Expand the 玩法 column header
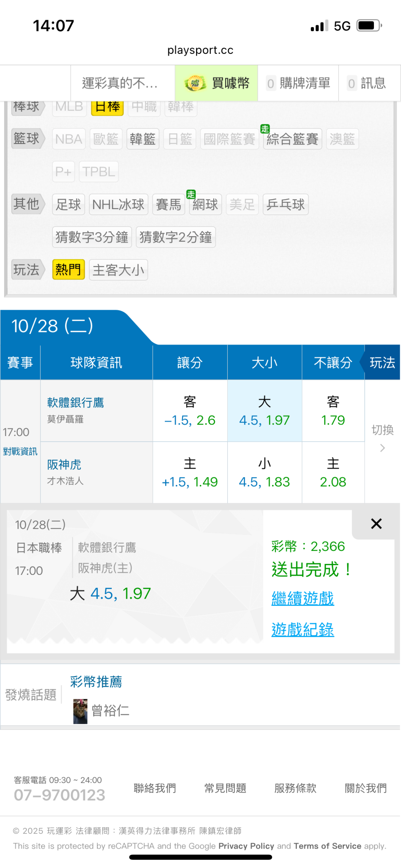401x868 pixels. click(382, 363)
